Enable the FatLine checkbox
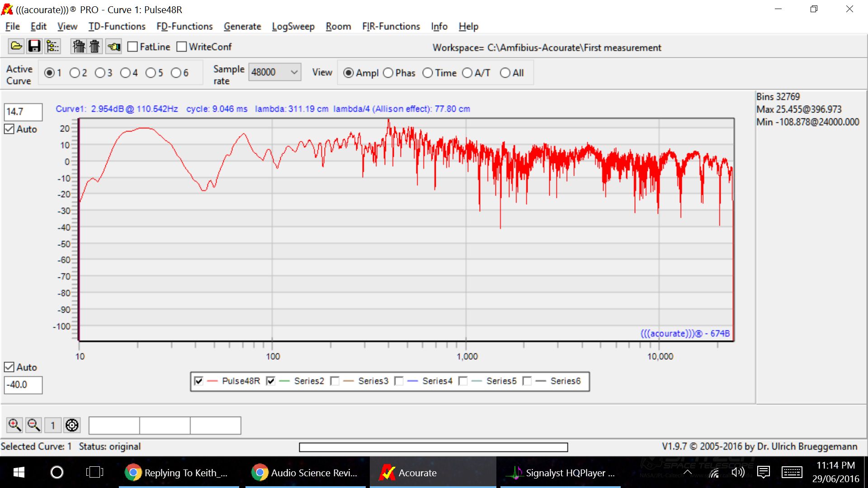 (132, 47)
